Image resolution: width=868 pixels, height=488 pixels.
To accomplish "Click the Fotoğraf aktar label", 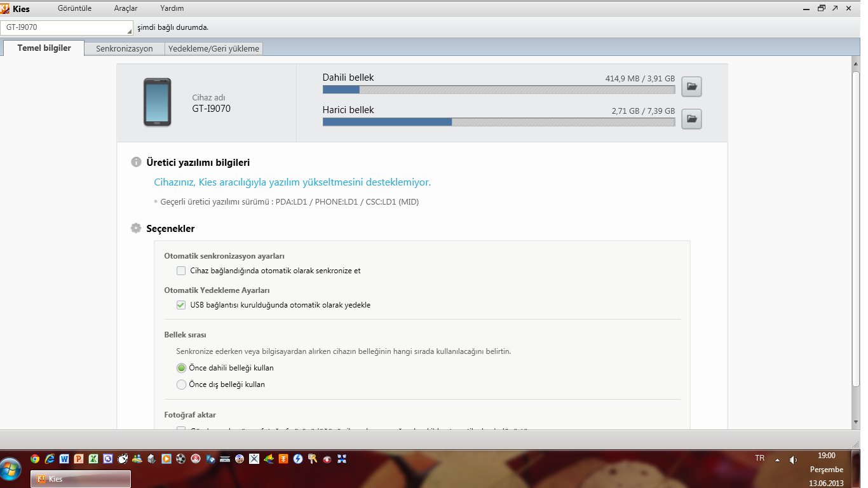I will tap(190, 415).
